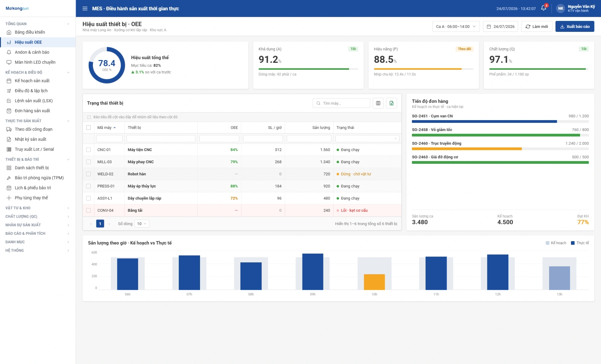The height and width of the screenshot is (364, 601).
Task: Open the Số dòng page-size dropdown
Action: pos(142,224)
